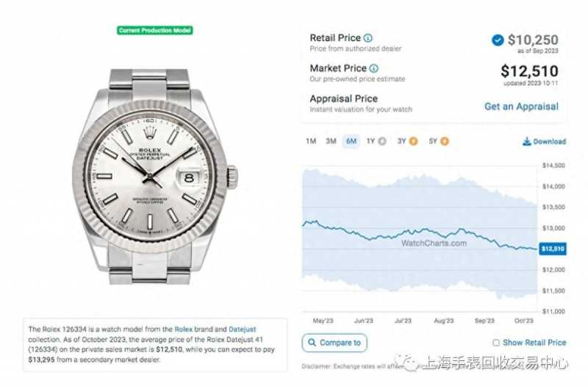Select the 3M time range
The height and width of the screenshot is (389, 588).
click(331, 141)
